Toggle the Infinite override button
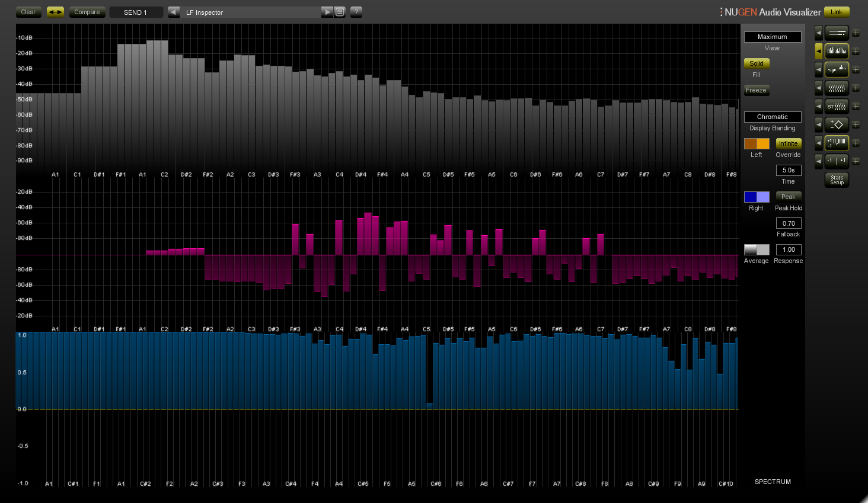 click(x=788, y=143)
